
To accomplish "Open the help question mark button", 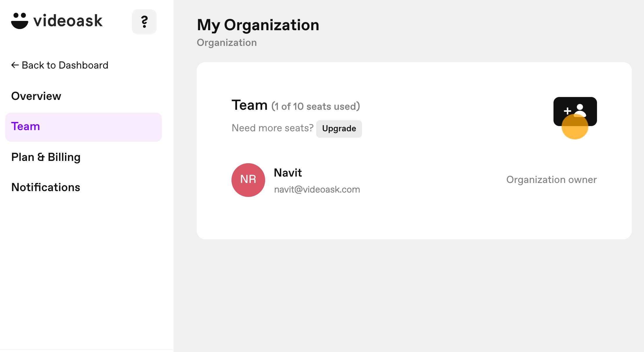I will [144, 22].
